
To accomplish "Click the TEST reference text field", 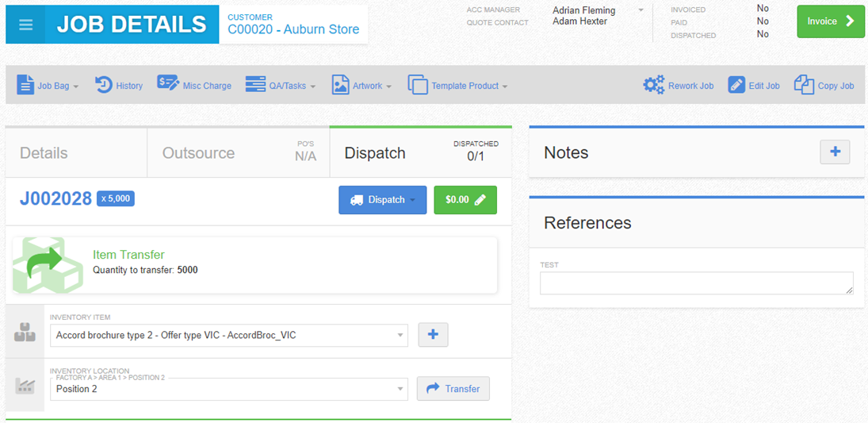I will click(696, 283).
